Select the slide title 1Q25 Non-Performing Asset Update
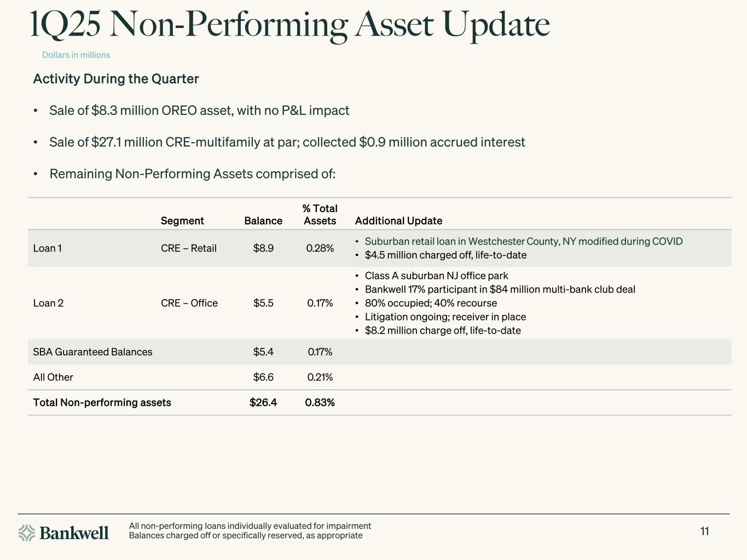 point(289,25)
